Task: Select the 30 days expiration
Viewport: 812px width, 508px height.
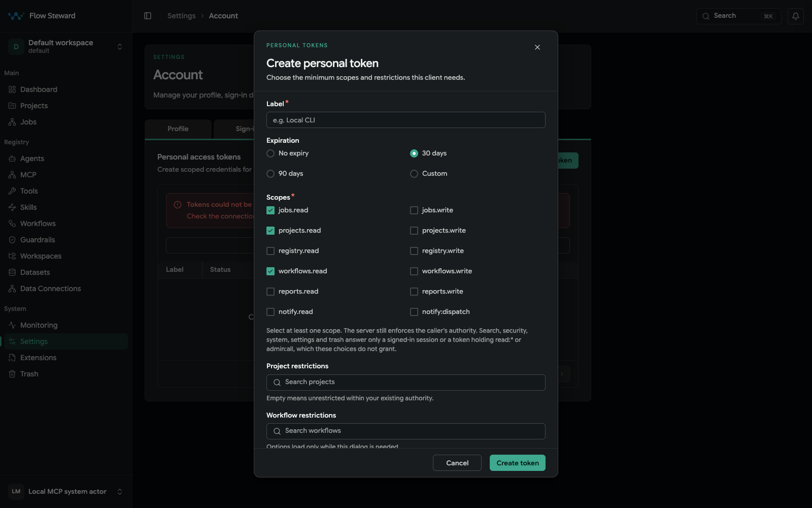Action: pos(414,153)
